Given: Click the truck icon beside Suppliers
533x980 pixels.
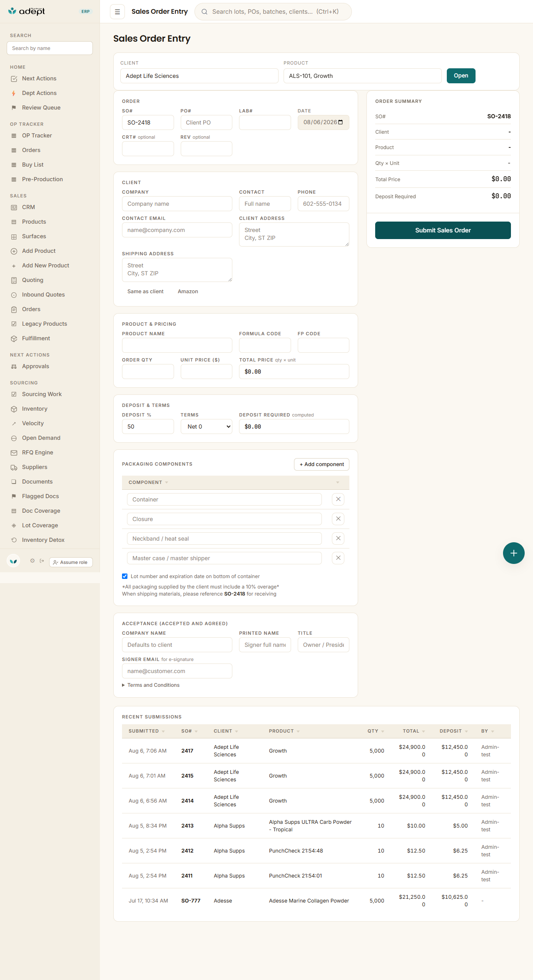Looking at the screenshot, I should click(14, 467).
